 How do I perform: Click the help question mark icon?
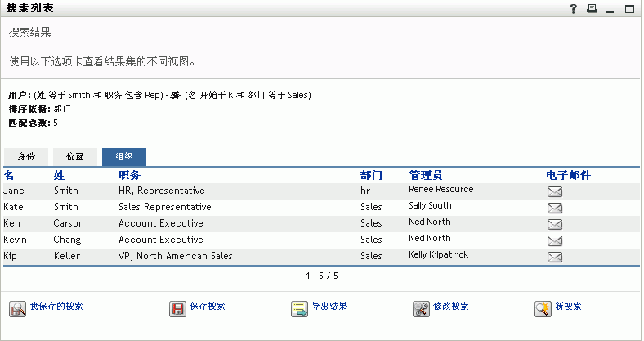point(574,9)
